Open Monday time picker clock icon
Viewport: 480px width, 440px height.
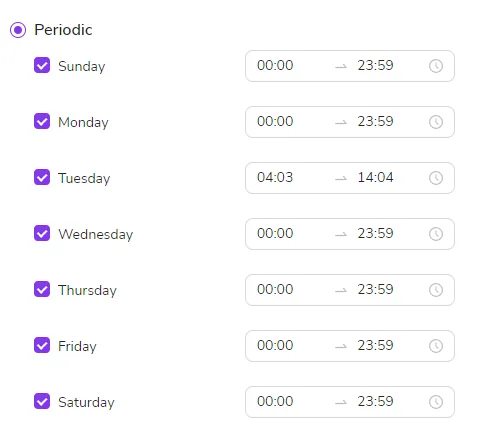click(x=436, y=122)
